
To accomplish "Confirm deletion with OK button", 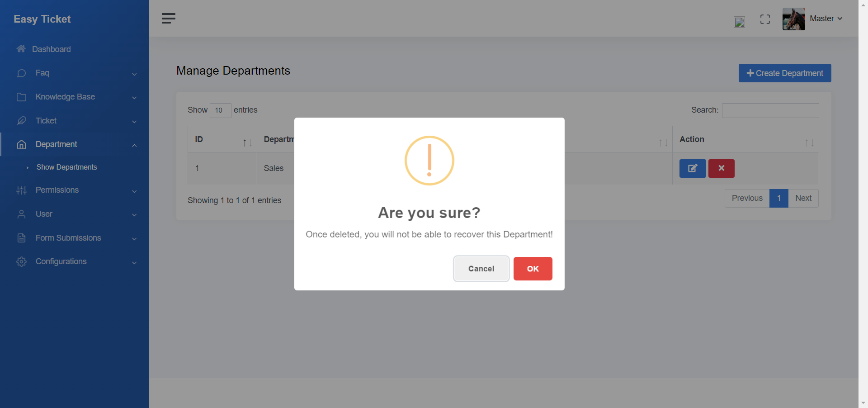I will click(x=533, y=269).
